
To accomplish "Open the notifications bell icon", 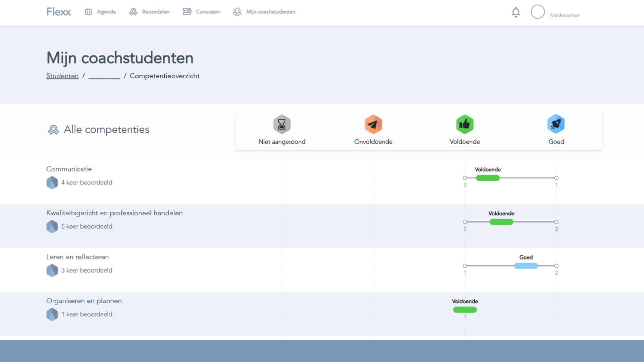I will coord(516,12).
